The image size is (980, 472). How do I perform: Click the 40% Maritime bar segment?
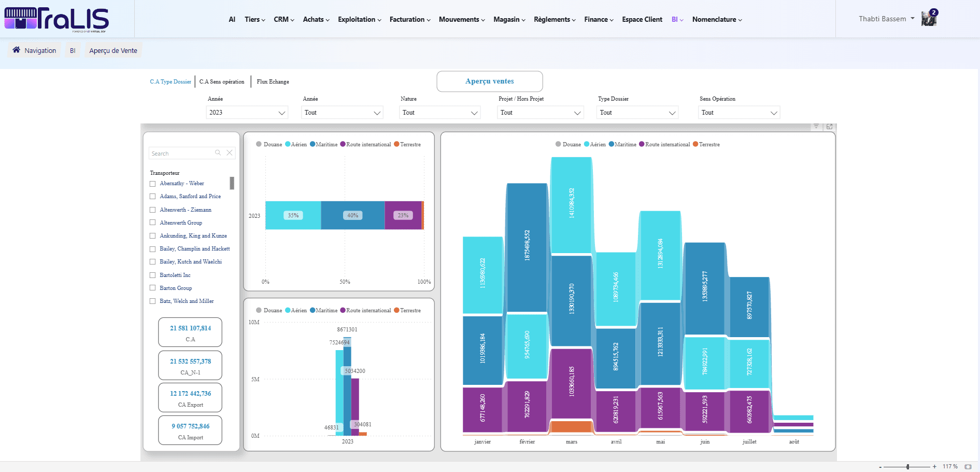click(353, 215)
